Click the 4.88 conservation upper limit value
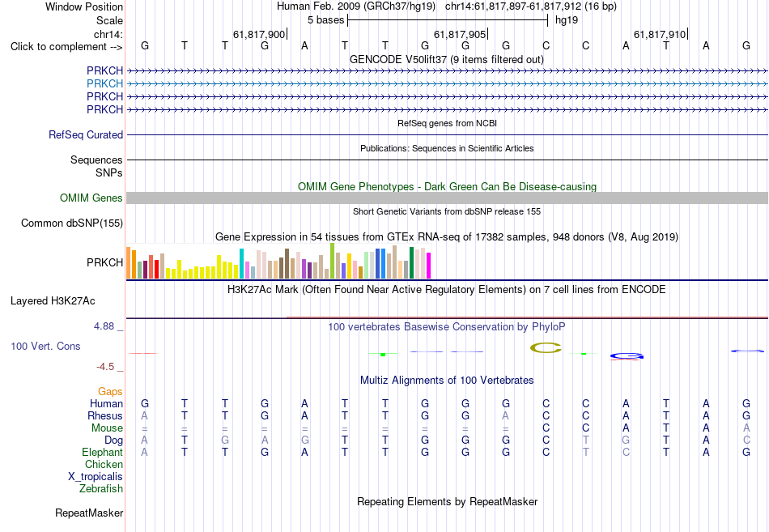 pos(104,326)
